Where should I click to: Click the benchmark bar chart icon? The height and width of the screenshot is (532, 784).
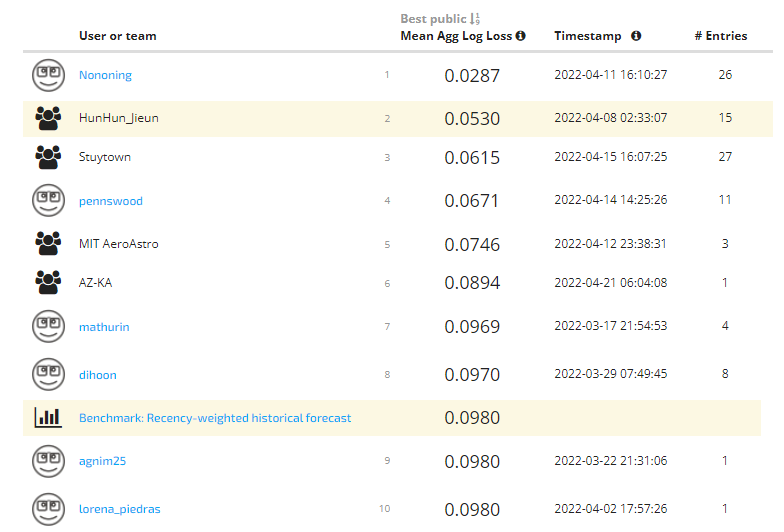pos(48,418)
